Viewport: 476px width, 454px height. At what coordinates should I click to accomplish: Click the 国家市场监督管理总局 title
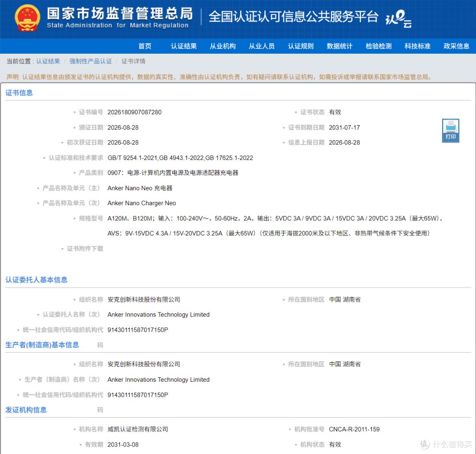coord(119,13)
